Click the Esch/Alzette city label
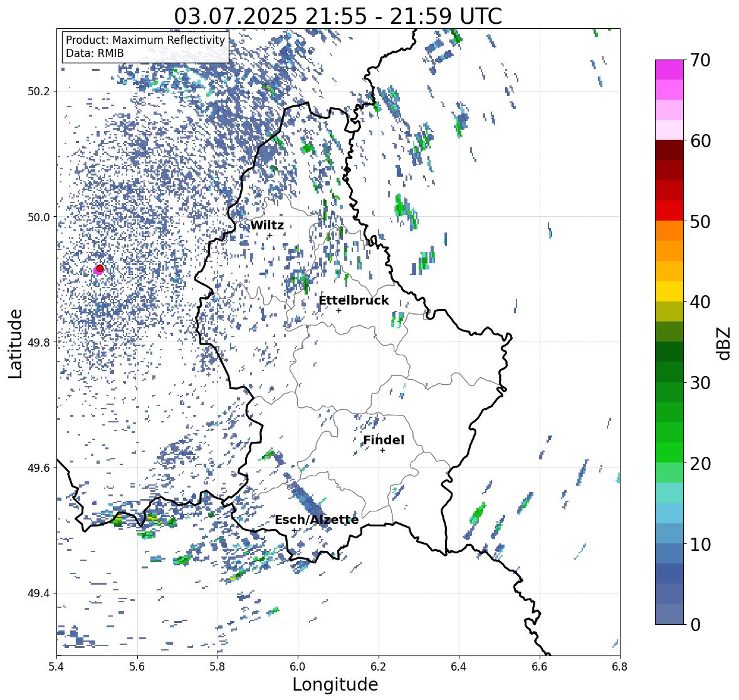 pos(317,520)
